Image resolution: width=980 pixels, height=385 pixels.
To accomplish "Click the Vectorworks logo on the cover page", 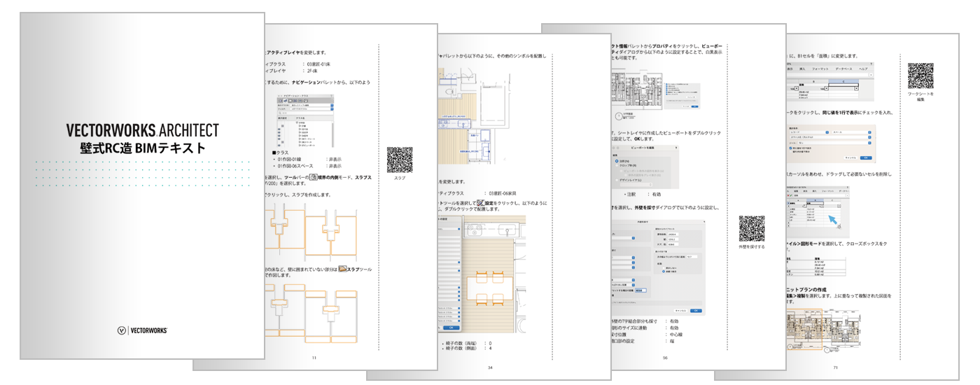I will (142, 329).
